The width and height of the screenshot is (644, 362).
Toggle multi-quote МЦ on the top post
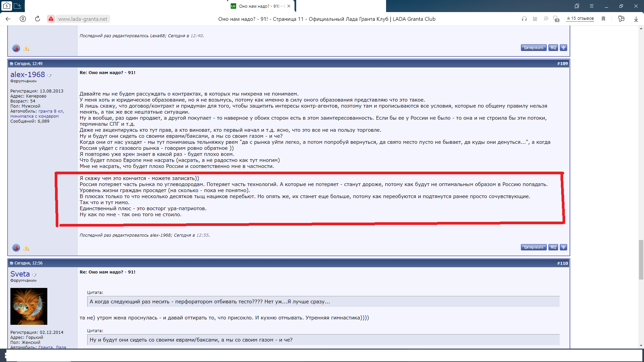click(553, 48)
